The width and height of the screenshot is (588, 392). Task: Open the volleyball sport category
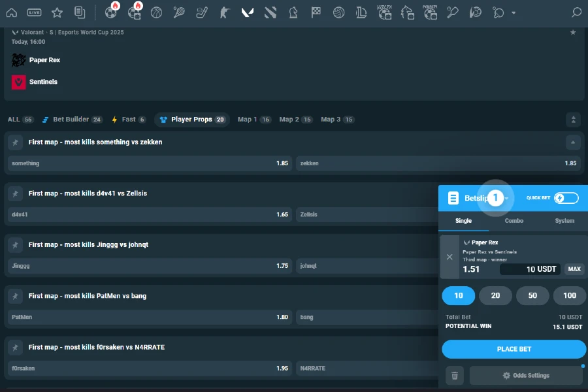point(339,12)
